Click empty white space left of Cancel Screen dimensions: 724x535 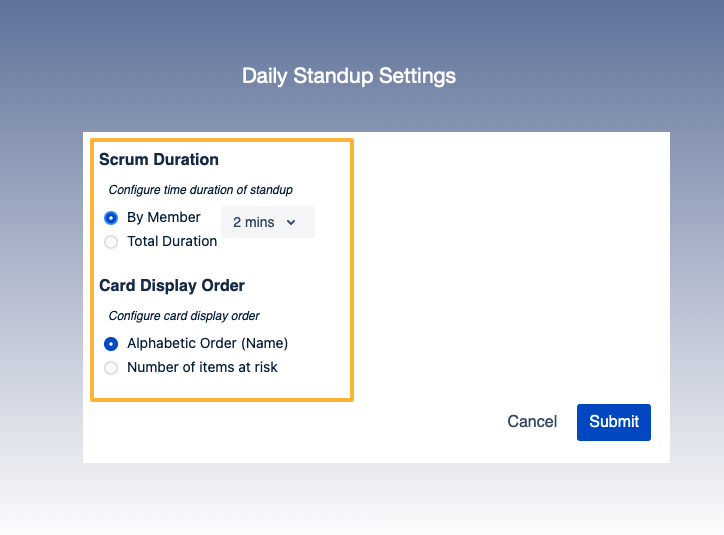pos(300,430)
